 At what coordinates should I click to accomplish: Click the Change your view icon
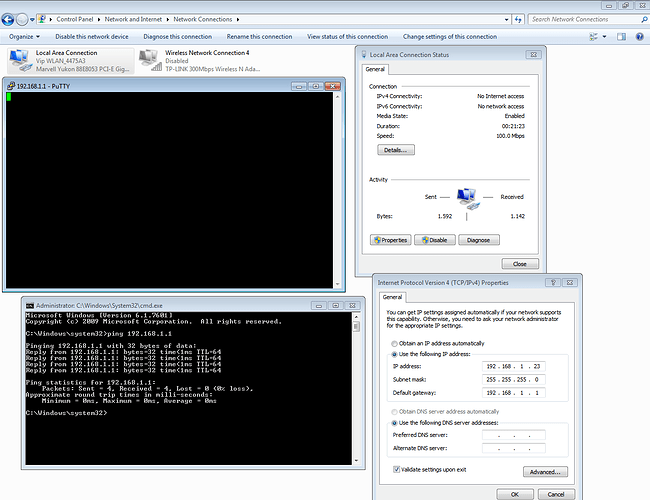pos(594,36)
